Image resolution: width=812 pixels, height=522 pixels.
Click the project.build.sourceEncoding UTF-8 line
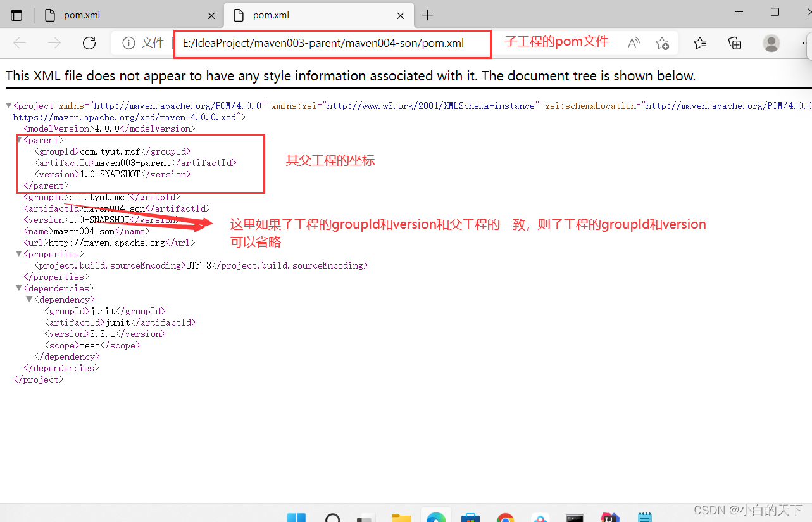coord(201,265)
